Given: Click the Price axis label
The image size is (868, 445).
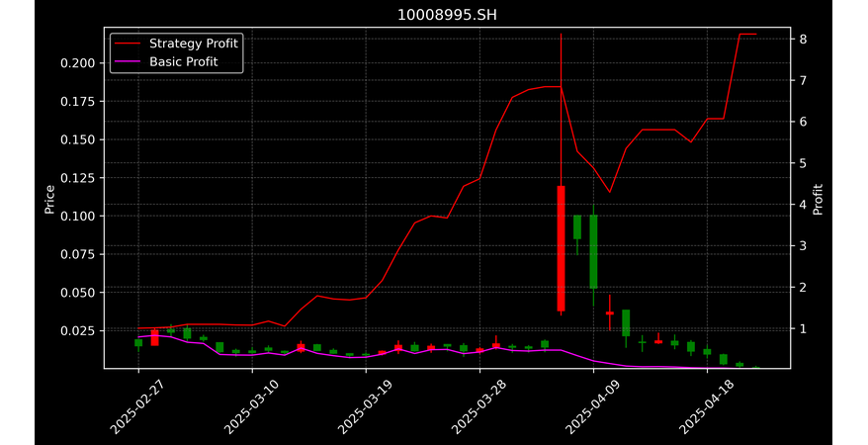Looking at the screenshot, I should 49,199.
